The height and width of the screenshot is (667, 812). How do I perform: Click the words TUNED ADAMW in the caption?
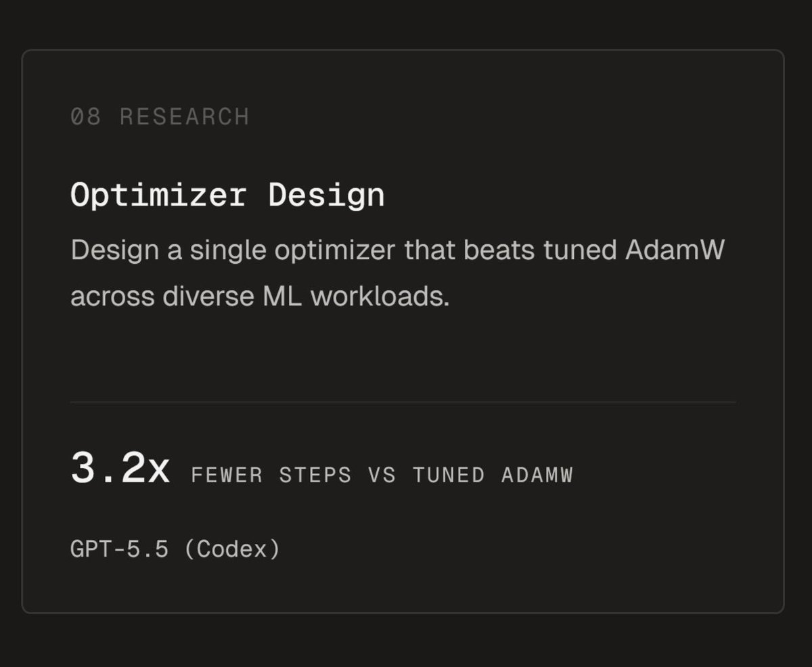(x=493, y=475)
